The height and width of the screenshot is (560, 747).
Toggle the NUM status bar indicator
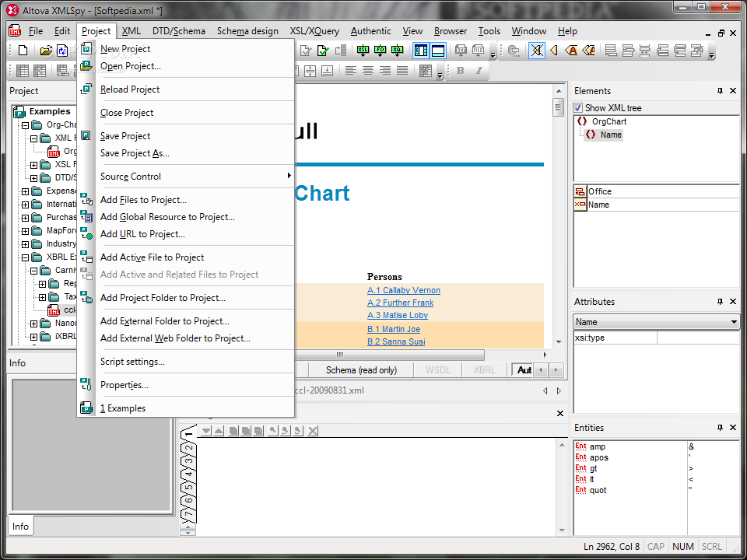[682, 547]
